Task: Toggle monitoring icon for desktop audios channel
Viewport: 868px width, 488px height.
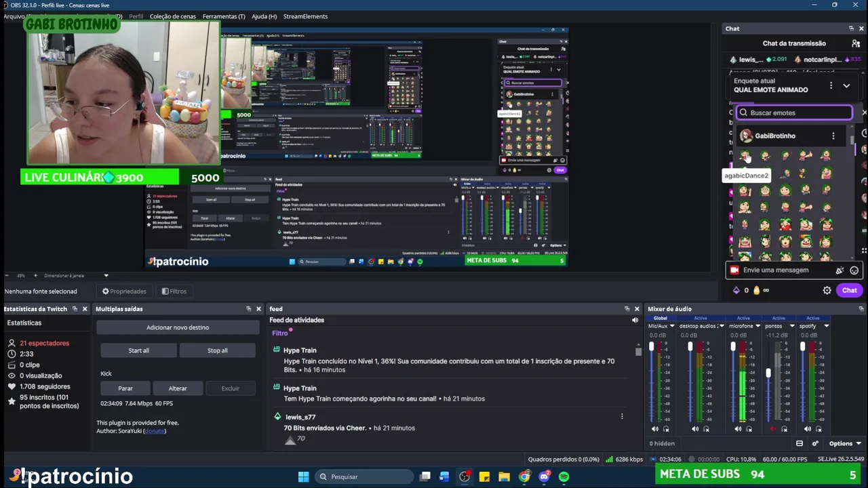Action: click(x=706, y=429)
